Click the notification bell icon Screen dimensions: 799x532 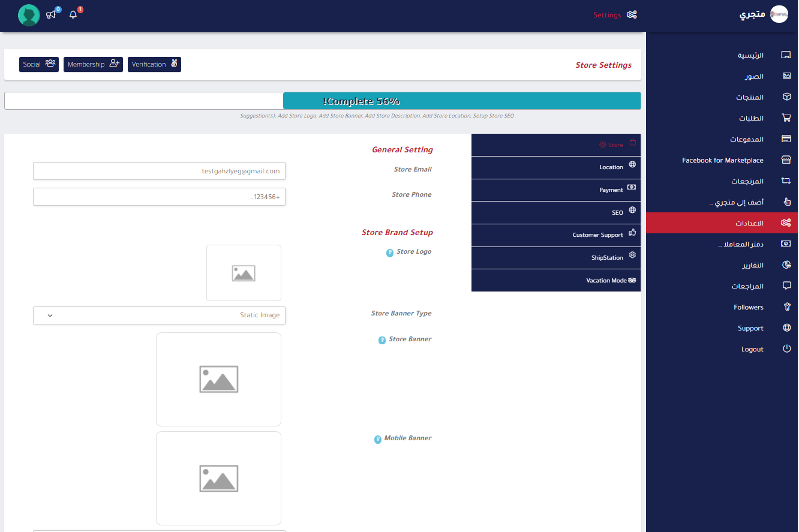click(73, 14)
